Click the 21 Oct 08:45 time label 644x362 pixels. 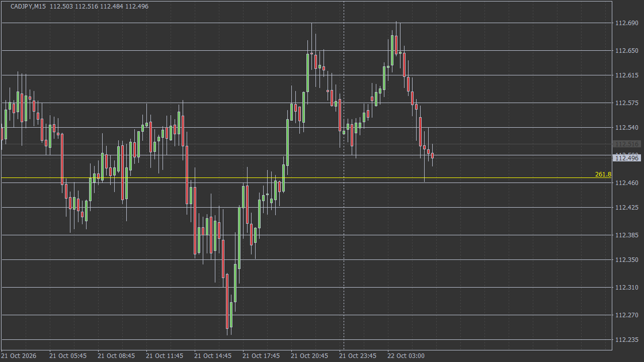(x=116, y=356)
